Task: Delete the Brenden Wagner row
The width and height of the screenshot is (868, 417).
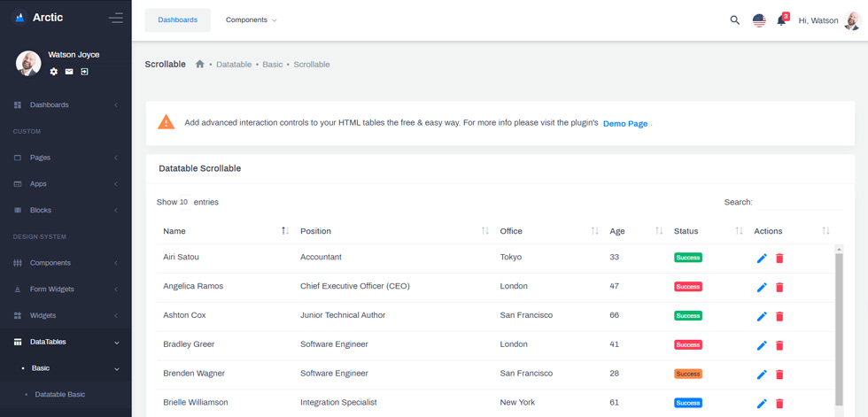Action: coord(779,375)
